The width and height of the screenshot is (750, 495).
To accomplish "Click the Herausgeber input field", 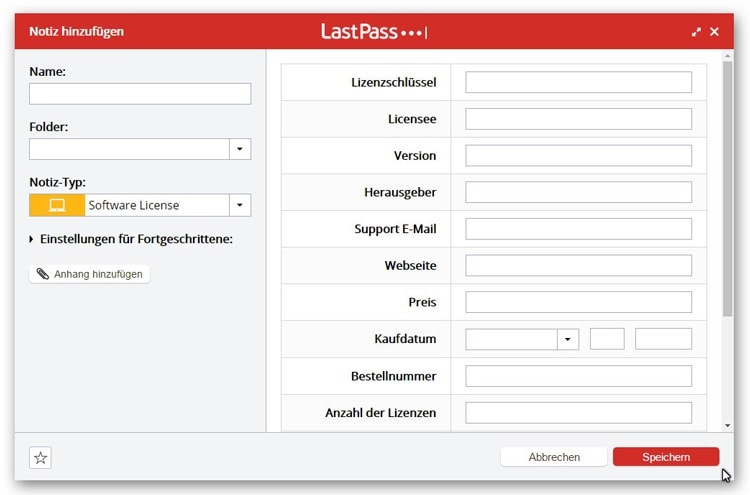I will (578, 192).
